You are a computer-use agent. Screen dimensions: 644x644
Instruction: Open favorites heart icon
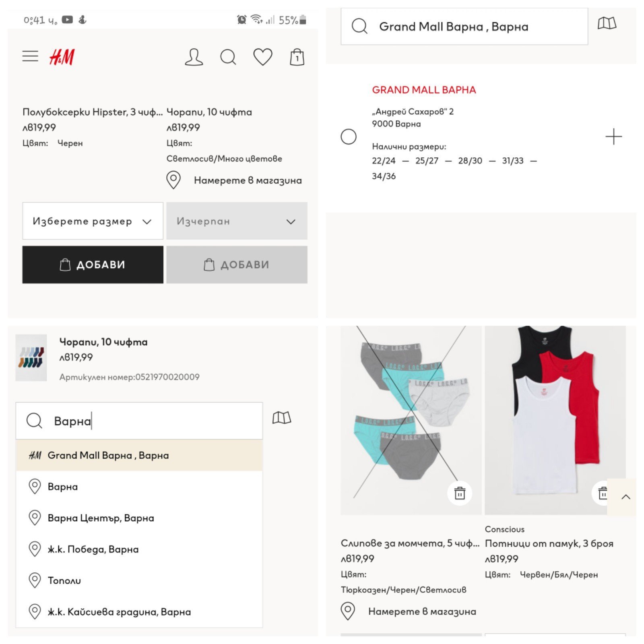point(262,57)
